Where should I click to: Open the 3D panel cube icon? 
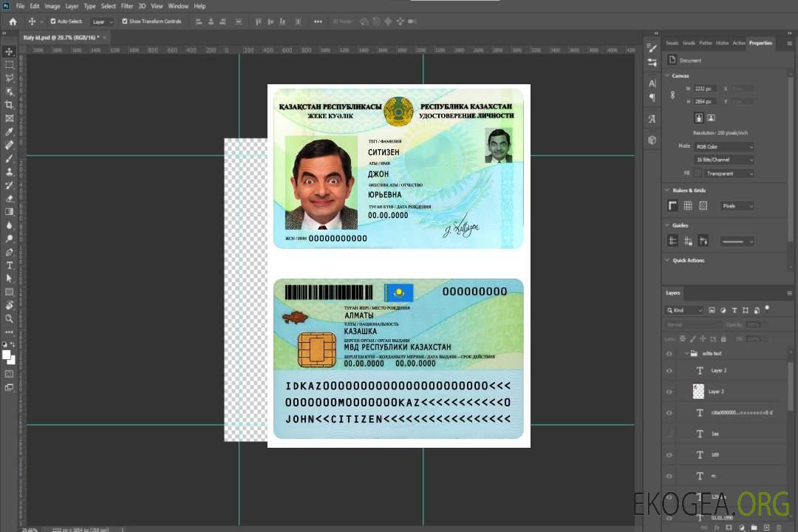tap(652, 140)
